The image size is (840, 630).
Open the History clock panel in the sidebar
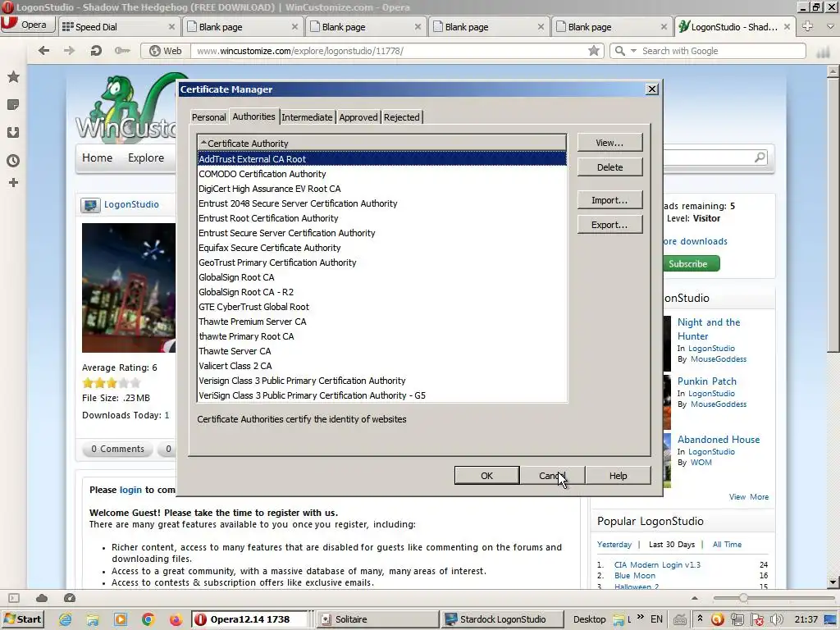13,160
